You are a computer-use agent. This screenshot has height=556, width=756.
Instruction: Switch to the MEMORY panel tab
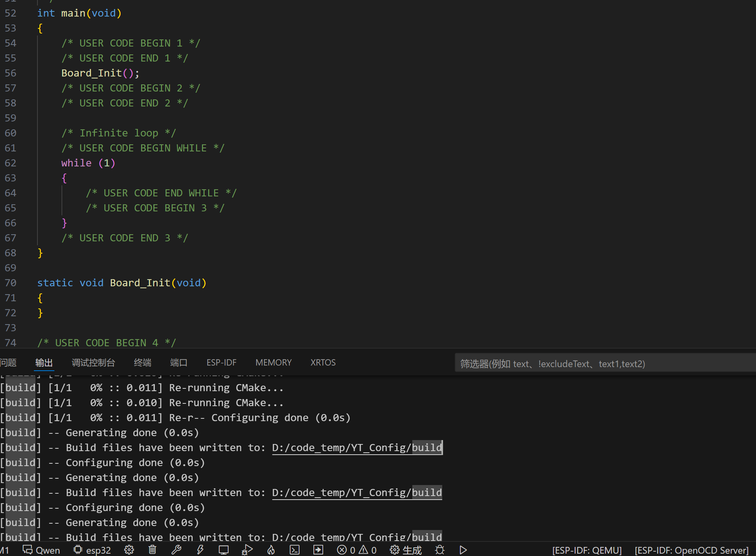pos(274,362)
